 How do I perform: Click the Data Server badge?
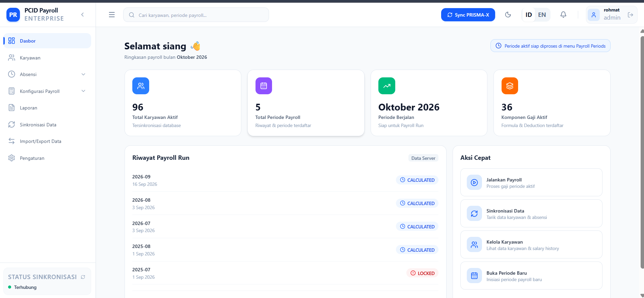pyautogui.click(x=423, y=158)
